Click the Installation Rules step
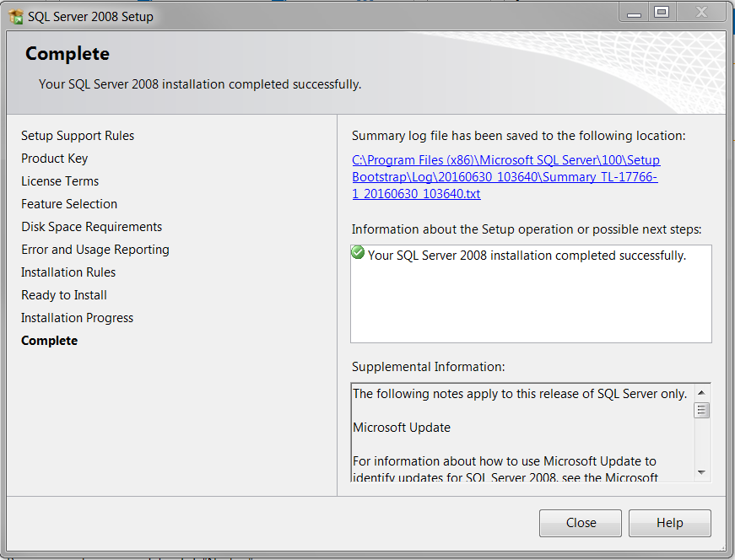This screenshot has height=560, width=735. [68, 272]
